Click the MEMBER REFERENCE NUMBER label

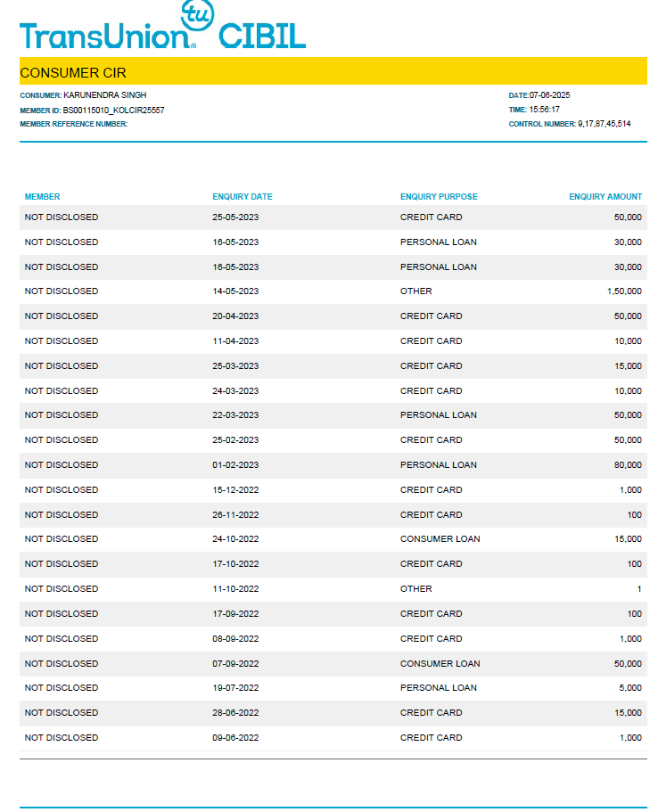tap(74, 124)
